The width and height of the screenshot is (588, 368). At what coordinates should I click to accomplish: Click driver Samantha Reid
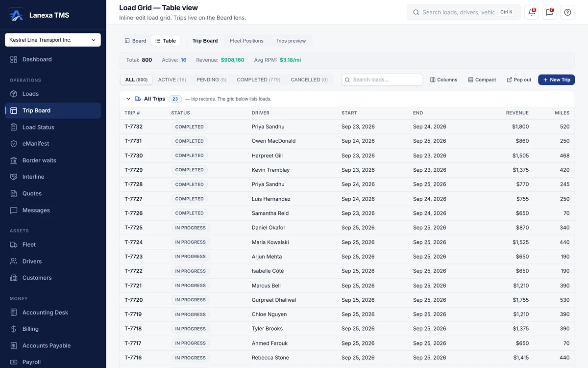270,213
